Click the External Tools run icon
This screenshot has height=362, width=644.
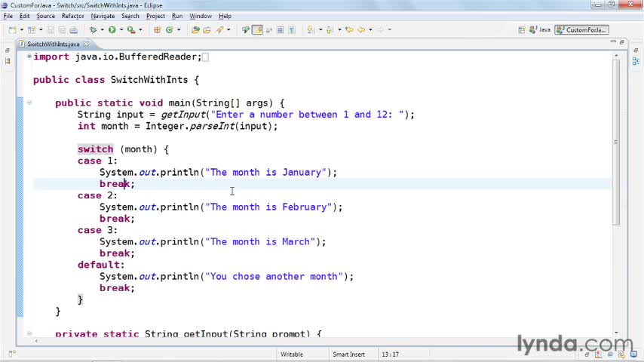(x=131, y=30)
